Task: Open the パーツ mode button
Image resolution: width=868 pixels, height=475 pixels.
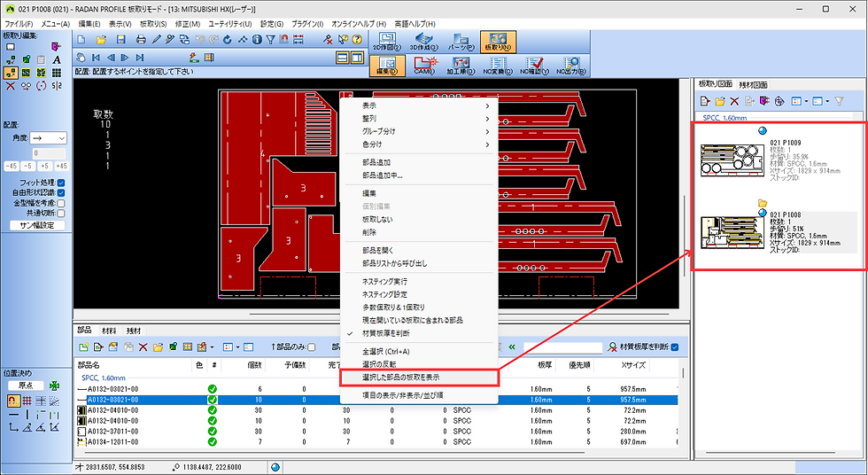Action: (461, 42)
